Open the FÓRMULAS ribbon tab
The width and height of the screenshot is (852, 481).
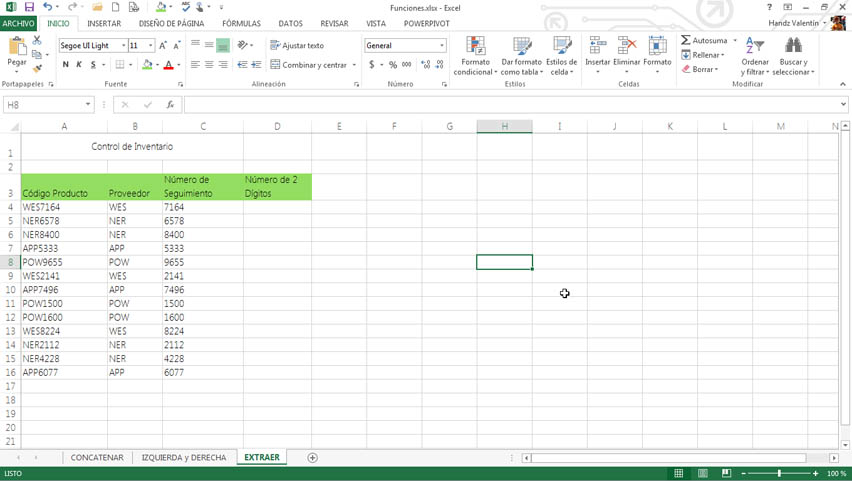pos(241,23)
